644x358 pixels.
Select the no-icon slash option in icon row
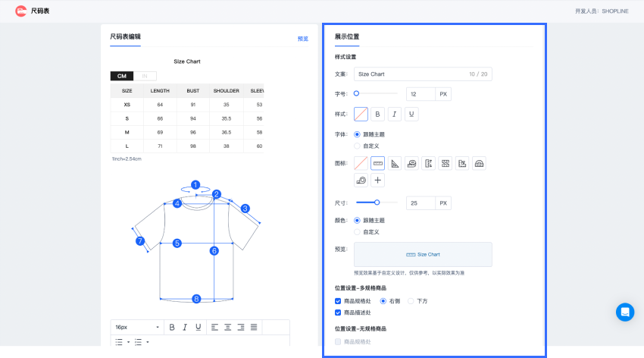pos(361,163)
